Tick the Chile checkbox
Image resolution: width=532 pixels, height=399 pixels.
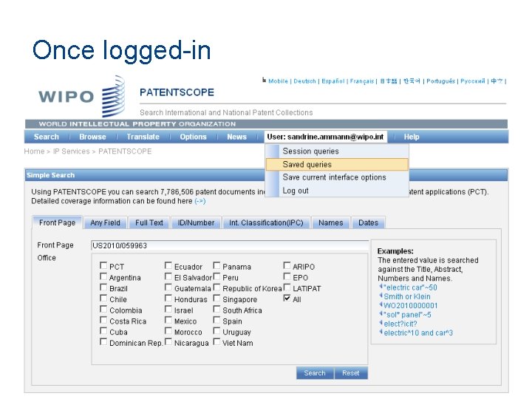(103, 298)
